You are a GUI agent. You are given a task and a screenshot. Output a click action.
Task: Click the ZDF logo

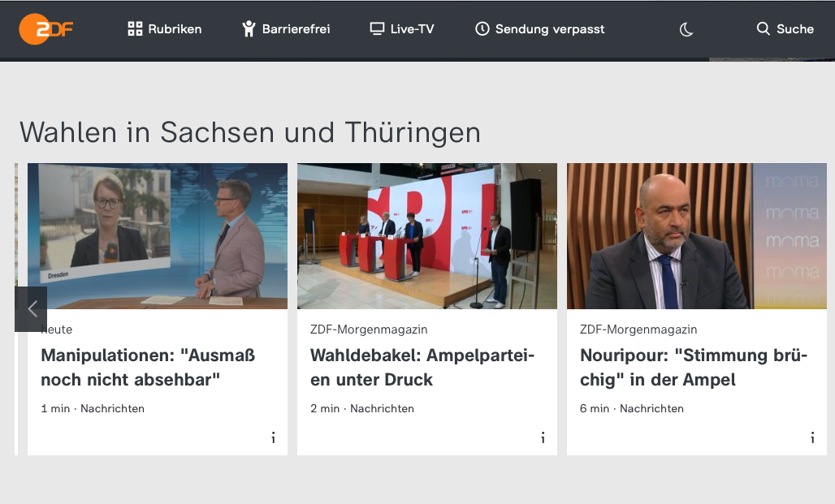coord(45,28)
